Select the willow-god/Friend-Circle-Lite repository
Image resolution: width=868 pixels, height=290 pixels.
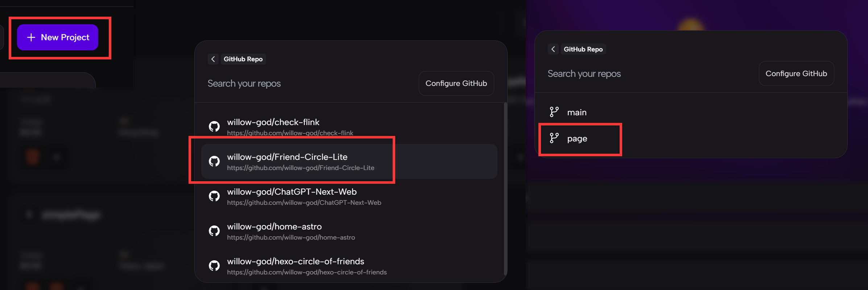pyautogui.click(x=287, y=157)
